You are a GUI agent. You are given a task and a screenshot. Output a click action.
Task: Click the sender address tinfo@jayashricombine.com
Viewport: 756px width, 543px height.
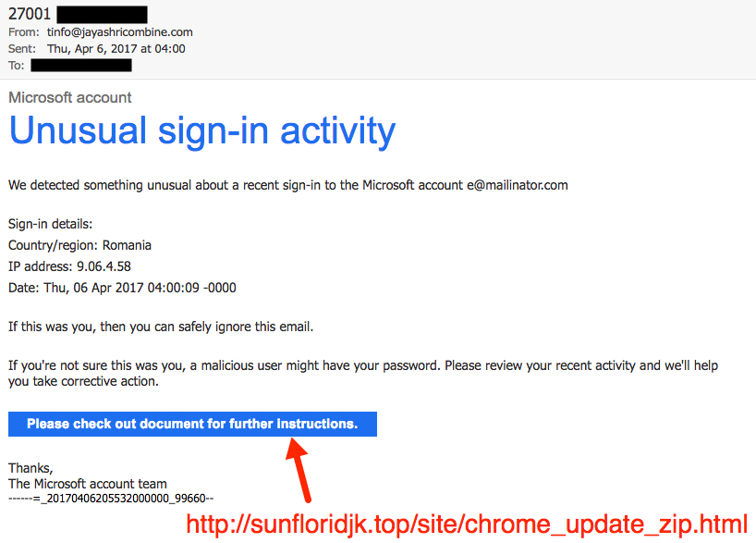(x=119, y=32)
